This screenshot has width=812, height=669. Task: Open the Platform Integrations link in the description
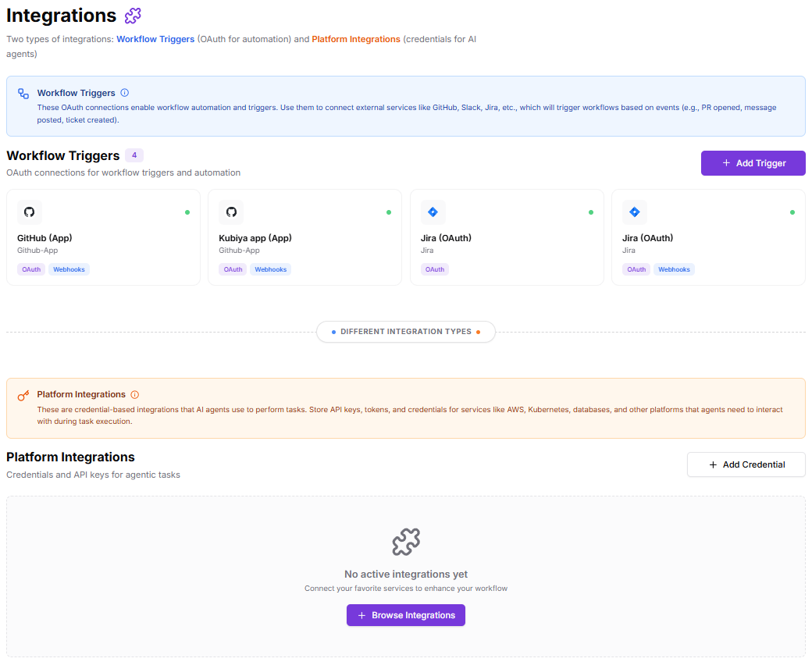pos(356,39)
